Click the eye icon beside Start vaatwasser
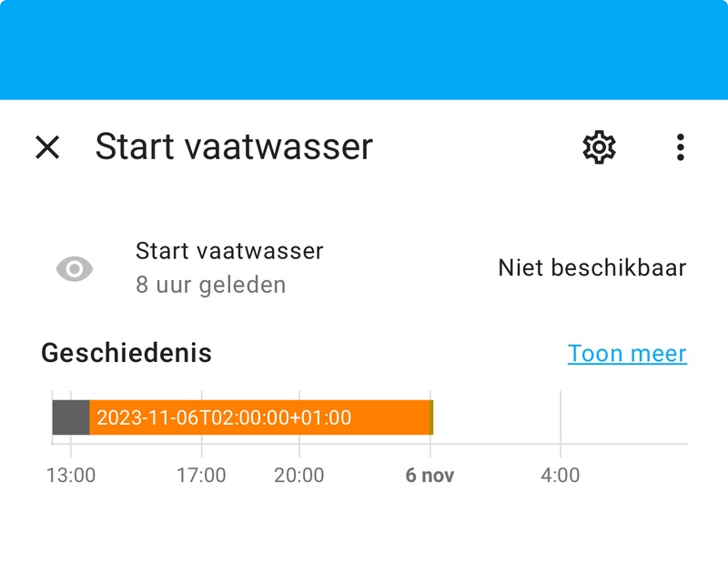Screen dimensions: 728x583 [75, 268]
